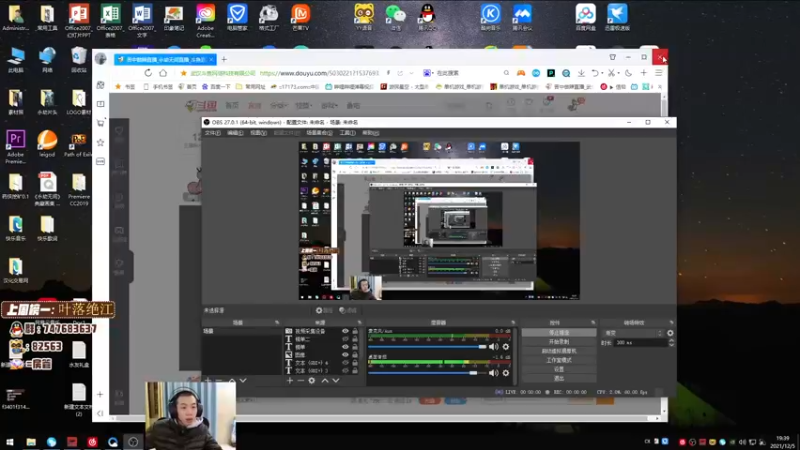Click the remove source minus icon in OBS
Viewport: 800px width, 450px height.
point(301,381)
